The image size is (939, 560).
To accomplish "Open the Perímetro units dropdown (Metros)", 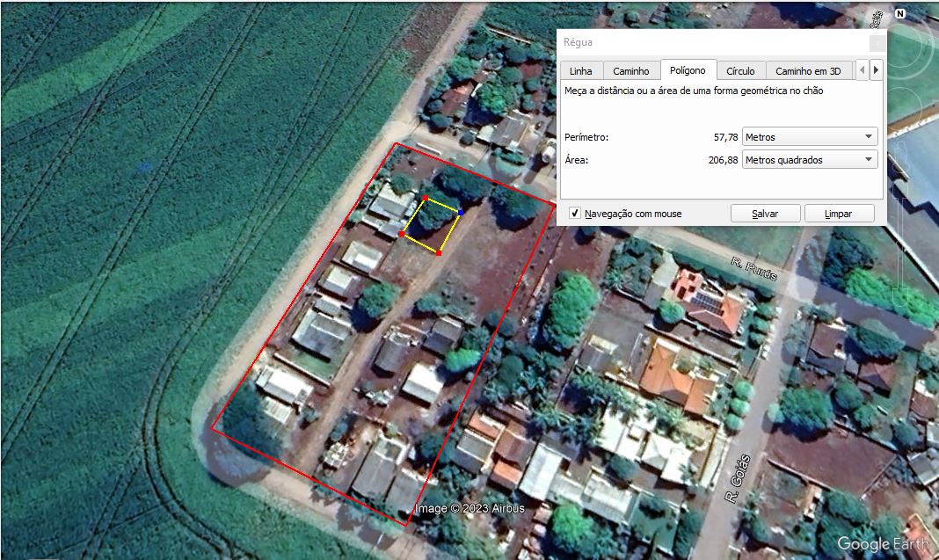I will point(810,137).
